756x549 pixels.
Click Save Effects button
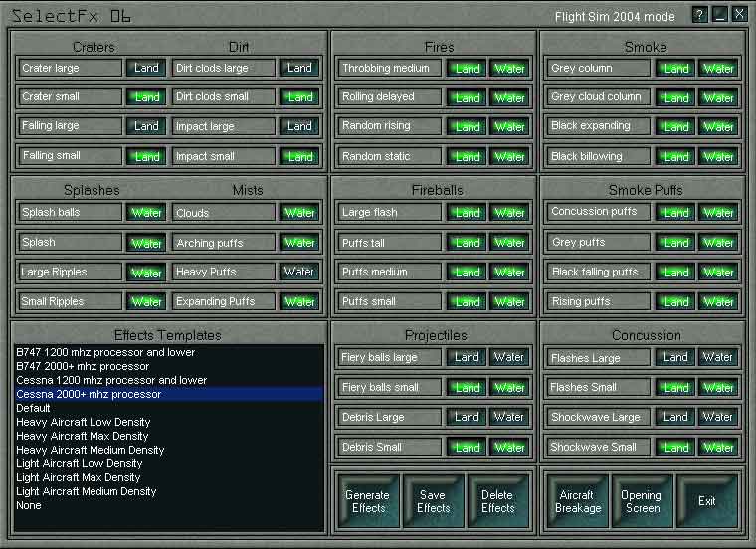[x=433, y=501]
